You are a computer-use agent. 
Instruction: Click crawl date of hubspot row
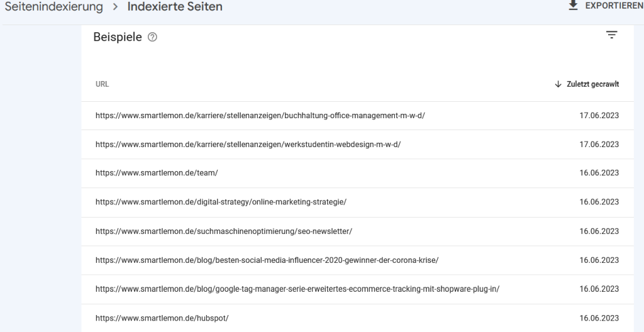599,318
